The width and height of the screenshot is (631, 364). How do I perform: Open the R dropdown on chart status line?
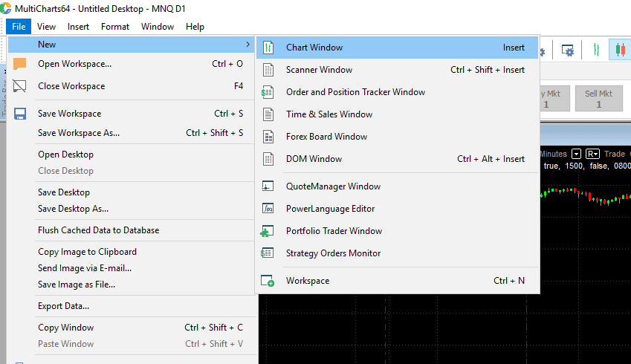pyautogui.click(x=593, y=154)
